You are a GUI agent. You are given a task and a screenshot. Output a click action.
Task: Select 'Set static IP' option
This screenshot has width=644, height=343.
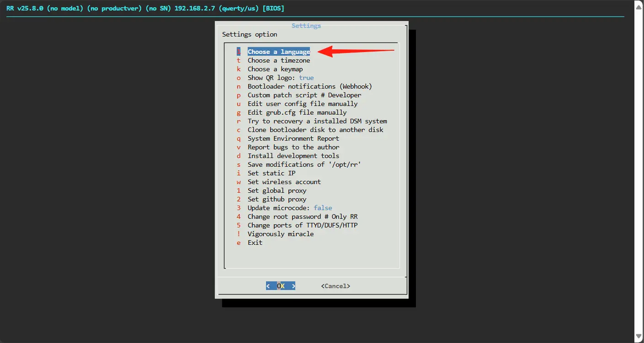pyautogui.click(x=271, y=173)
